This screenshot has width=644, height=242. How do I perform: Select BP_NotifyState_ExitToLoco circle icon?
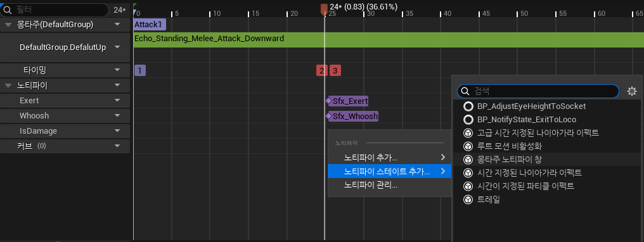pyautogui.click(x=468, y=120)
